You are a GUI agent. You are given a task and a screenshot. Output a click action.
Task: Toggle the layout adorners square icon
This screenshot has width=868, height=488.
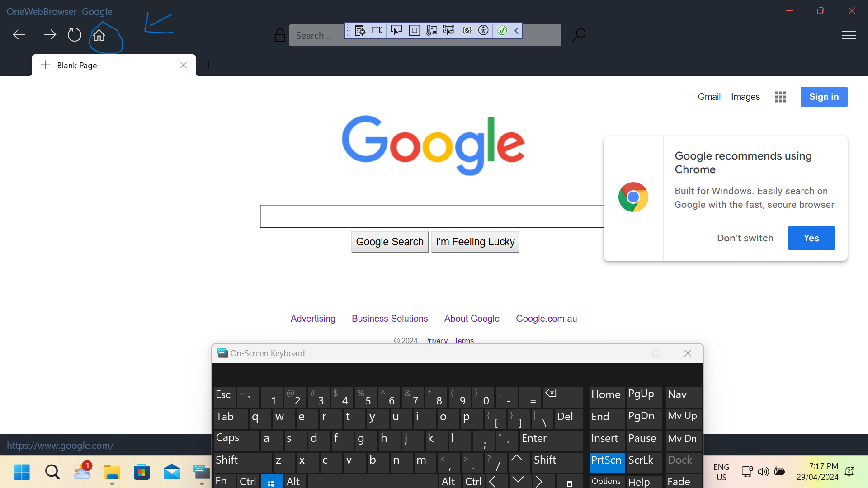click(414, 30)
